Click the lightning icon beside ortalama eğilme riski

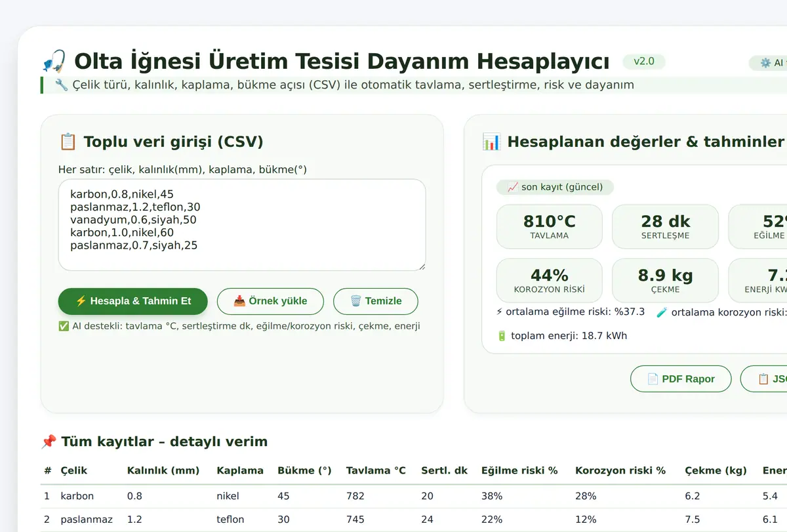[x=500, y=312]
